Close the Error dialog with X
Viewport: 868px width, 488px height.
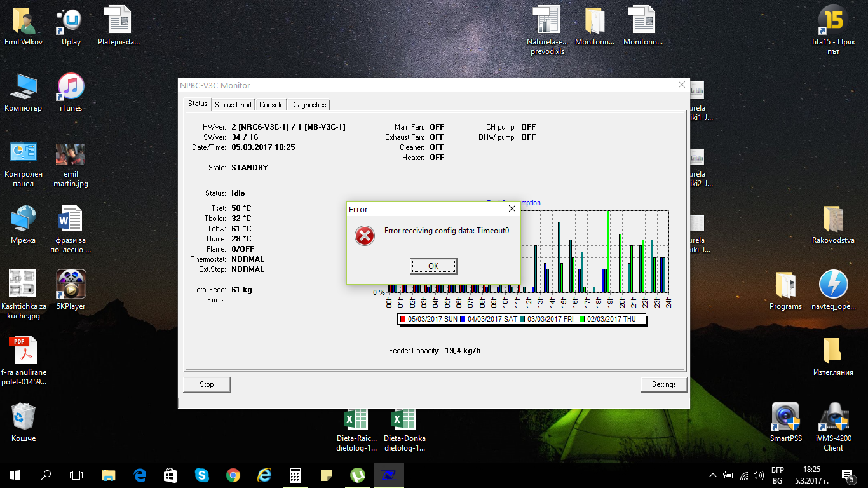coord(512,208)
